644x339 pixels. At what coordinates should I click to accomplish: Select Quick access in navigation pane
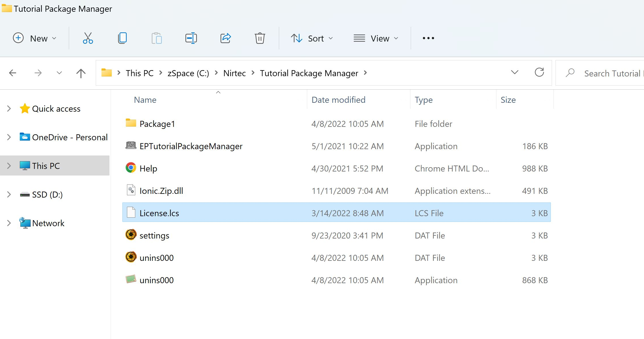tap(56, 109)
